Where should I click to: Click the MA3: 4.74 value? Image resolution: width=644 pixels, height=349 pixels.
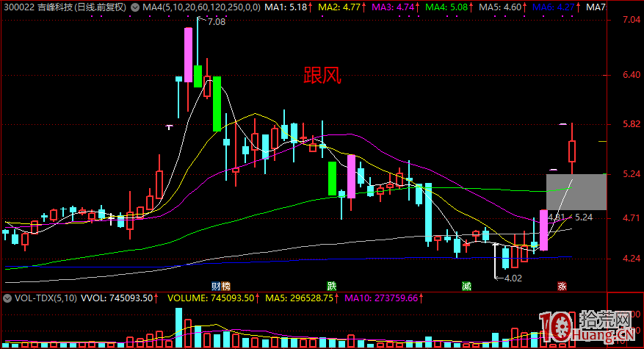[393, 7]
